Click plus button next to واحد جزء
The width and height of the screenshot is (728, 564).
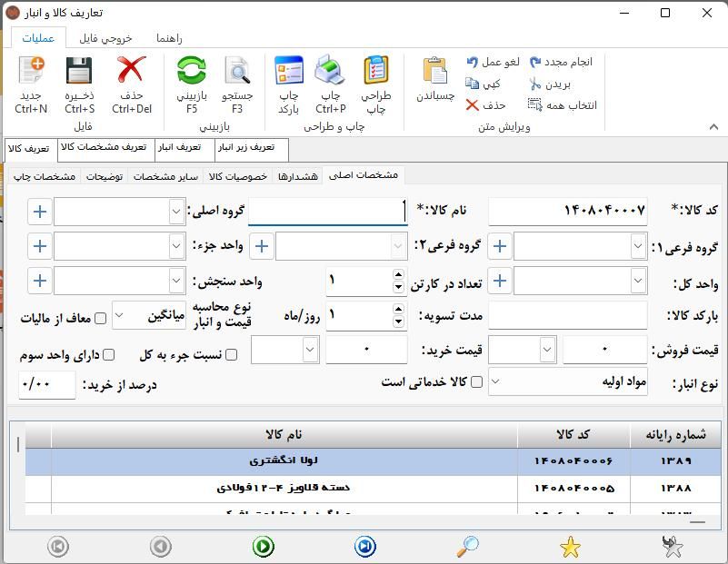click(x=40, y=246)
